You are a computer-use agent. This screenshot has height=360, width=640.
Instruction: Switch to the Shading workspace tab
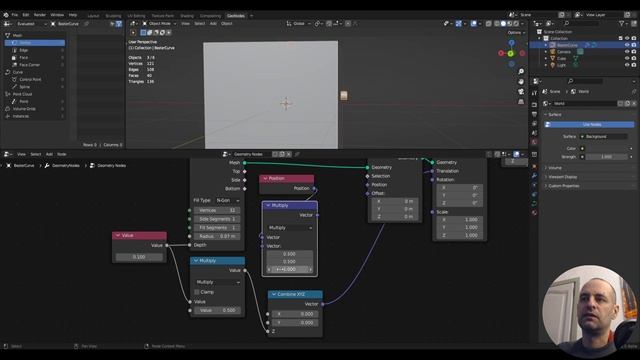tap(187, 16)
